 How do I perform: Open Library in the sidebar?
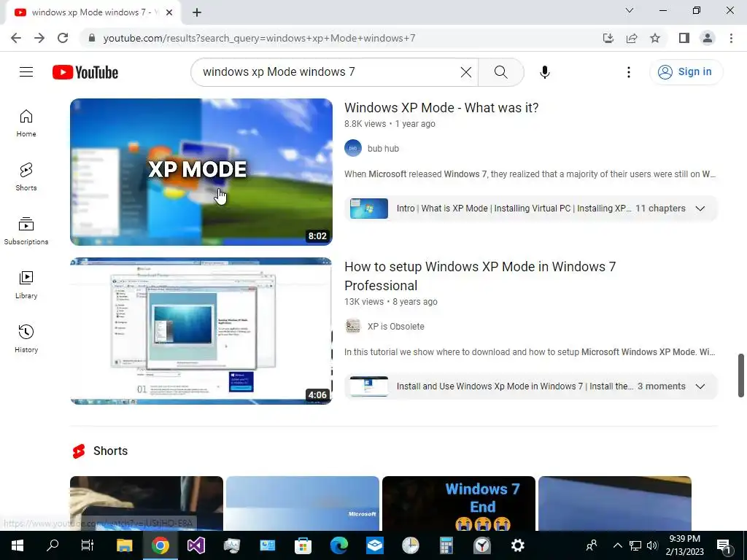(x=26, y=285)
